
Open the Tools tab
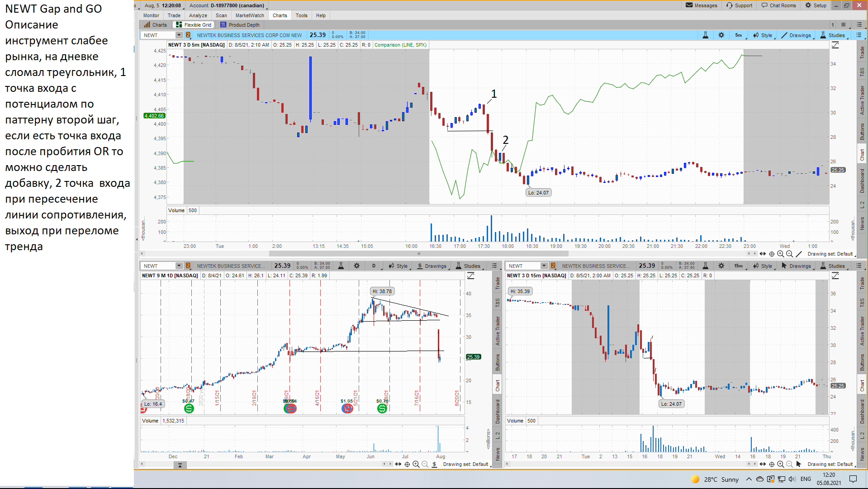(x=302, y=15)
